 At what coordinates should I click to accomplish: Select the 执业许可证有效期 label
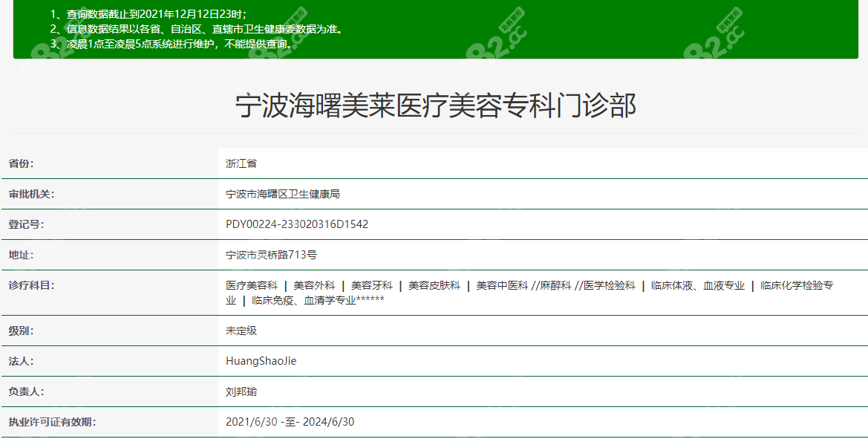[52, 423]
